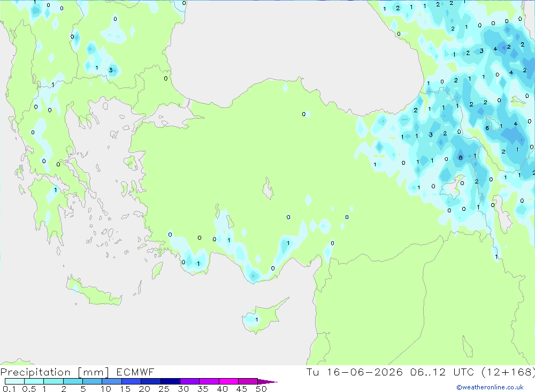Click the '50' legend scale label
This screenshot has height=392, width=535.
(x=262, y=389)
